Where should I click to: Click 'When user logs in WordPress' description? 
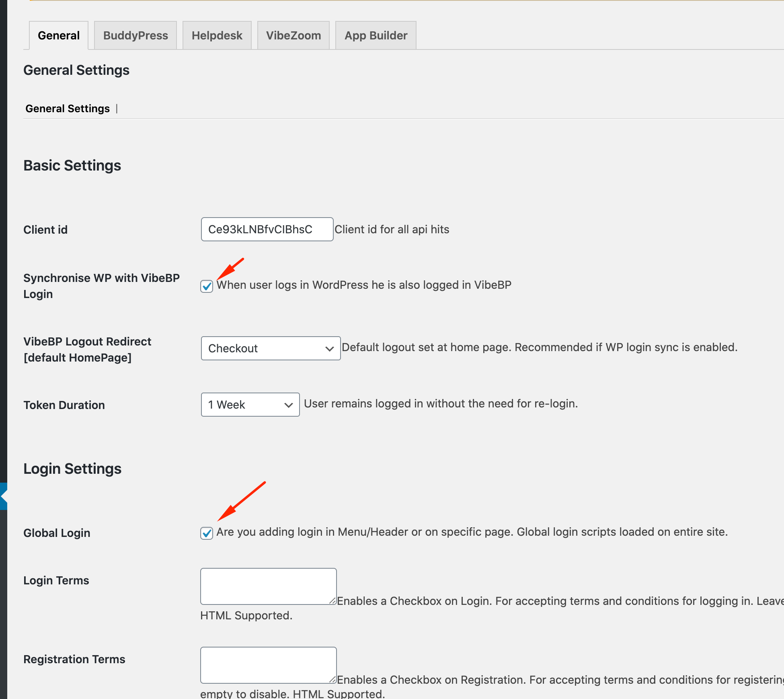(x=364, y=285)
